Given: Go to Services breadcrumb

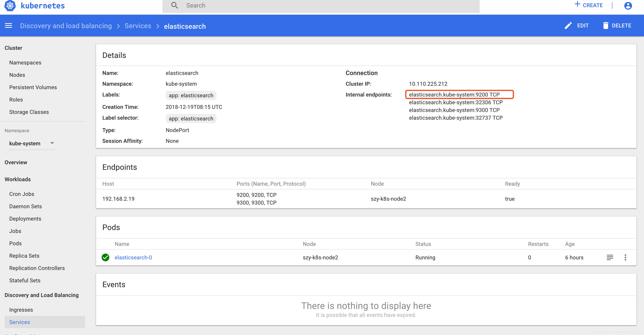Looking at the screenshot, I should (x=138, y=26).
